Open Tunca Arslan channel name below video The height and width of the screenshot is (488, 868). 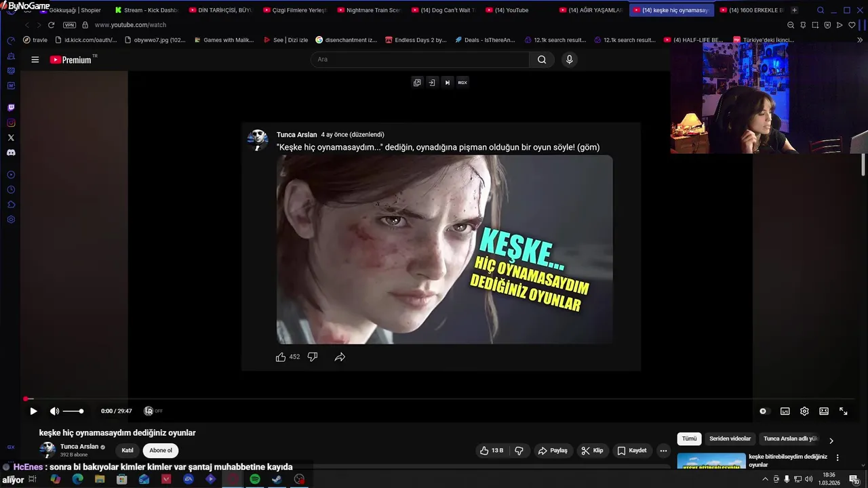coord(79,447)
